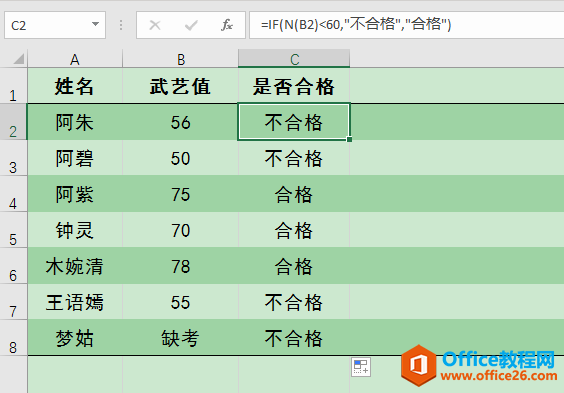The image size is (564, 393).
Task: Select the cell with value 78
Action: [181, 266]
